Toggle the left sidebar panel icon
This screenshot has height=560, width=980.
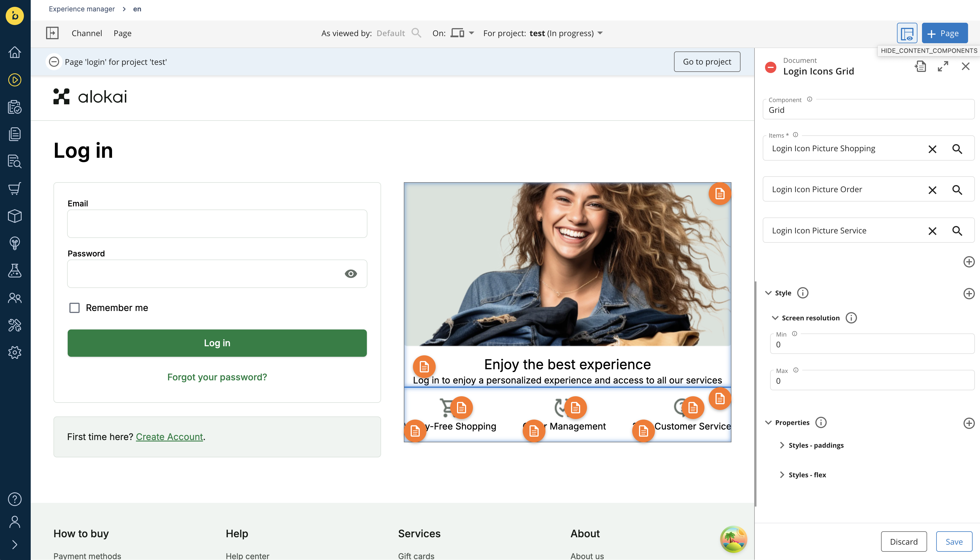click(52, 33)
